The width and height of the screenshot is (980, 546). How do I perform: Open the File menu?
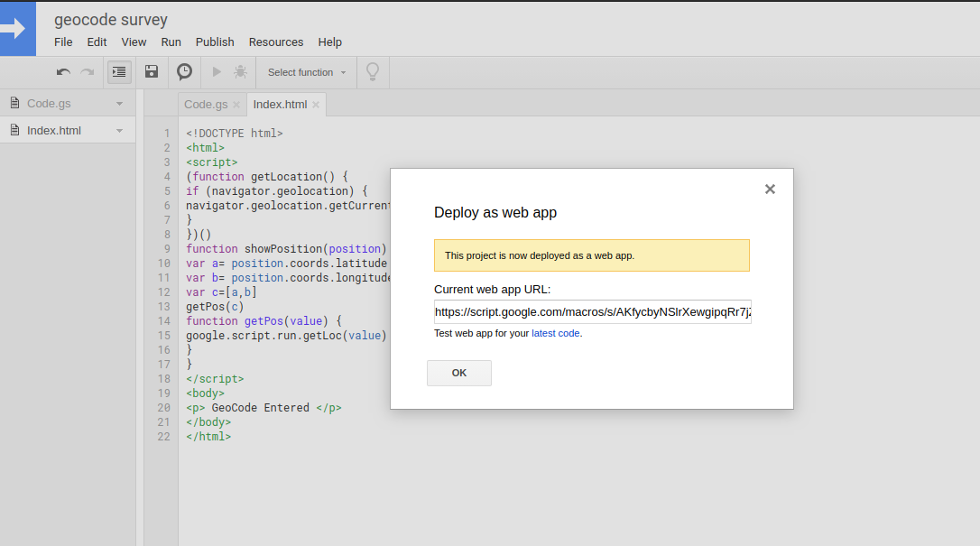(x=63, y=42)
